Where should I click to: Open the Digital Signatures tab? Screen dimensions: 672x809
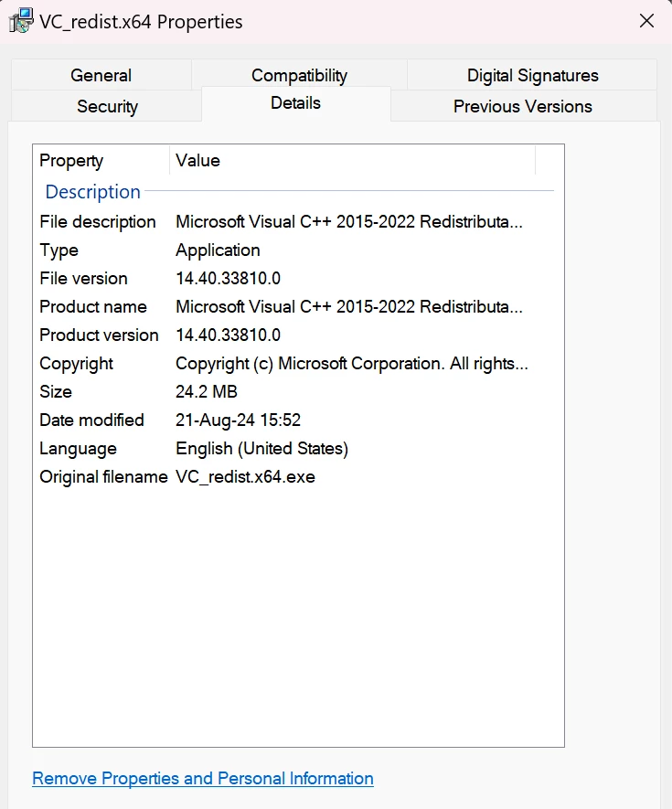532,75
